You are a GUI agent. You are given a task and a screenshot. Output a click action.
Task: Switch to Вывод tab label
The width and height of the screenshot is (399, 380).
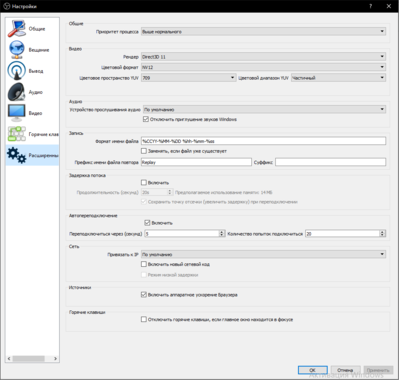click(x=36, y=71)
